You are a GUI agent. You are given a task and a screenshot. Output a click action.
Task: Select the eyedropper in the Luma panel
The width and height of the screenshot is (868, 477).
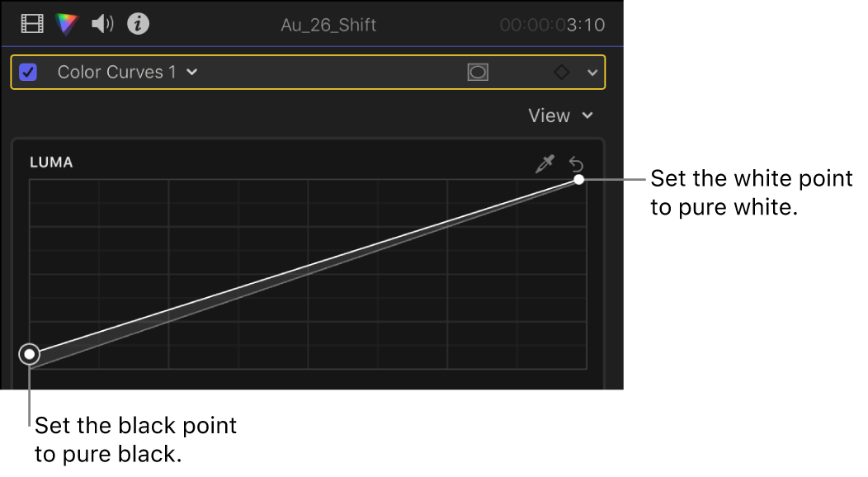545,163
